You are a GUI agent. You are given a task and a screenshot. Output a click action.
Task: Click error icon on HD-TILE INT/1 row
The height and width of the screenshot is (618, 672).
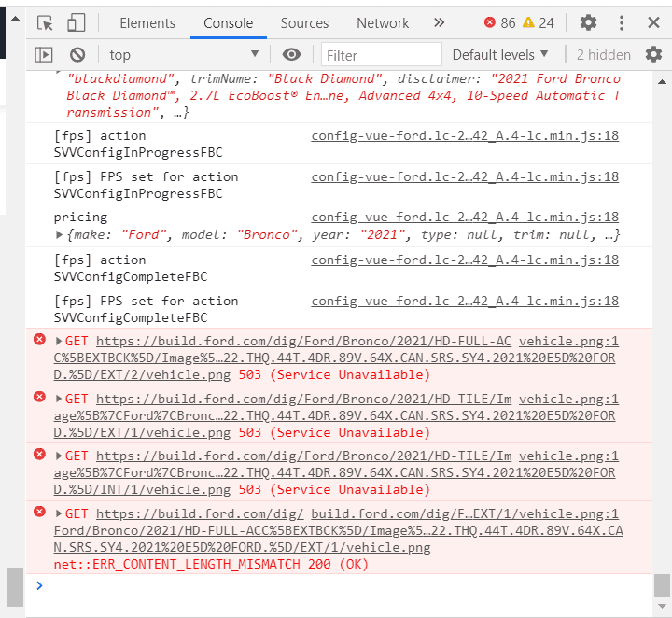tap(39, 455)
